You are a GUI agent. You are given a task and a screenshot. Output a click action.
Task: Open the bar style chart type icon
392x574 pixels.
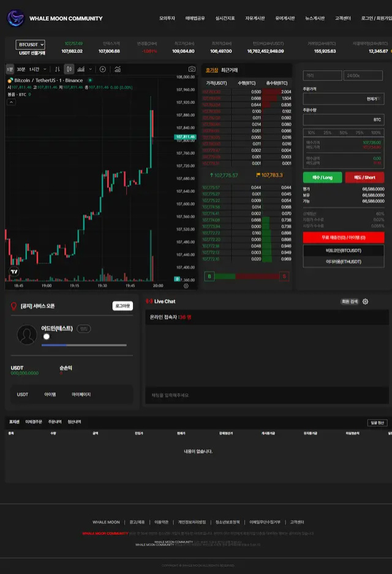[58, 69]
